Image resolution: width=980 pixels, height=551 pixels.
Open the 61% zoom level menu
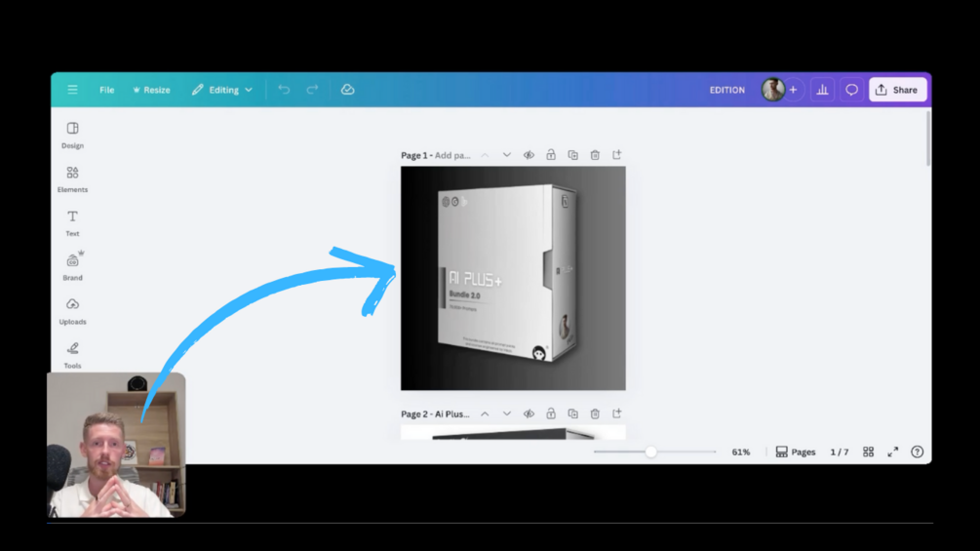[741, 452]
